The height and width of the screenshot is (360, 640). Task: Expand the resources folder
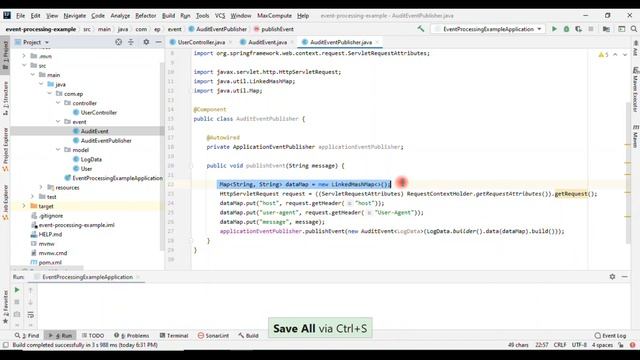click(x=41, y=187)
